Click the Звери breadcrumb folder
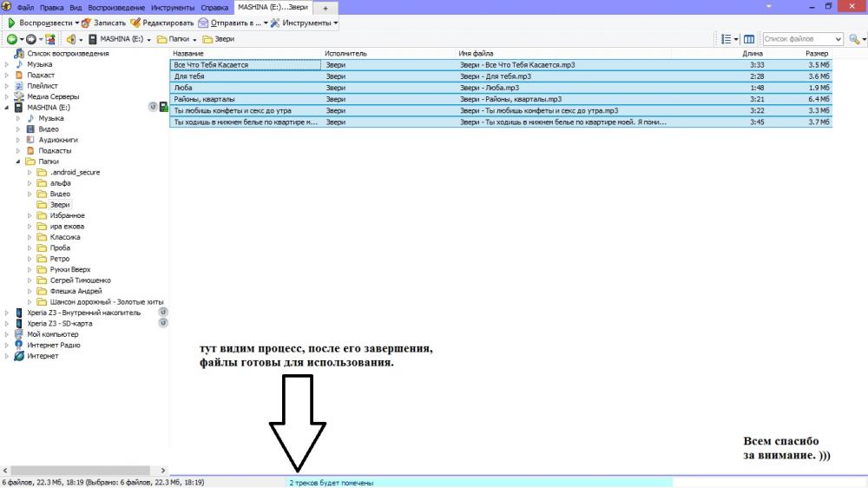 pos(219,39)
